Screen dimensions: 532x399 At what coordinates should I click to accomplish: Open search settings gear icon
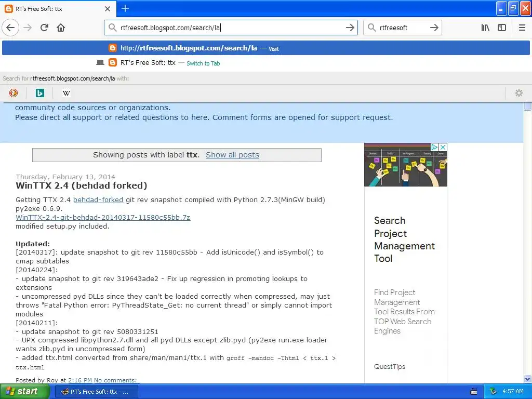[x=519, y=93]
